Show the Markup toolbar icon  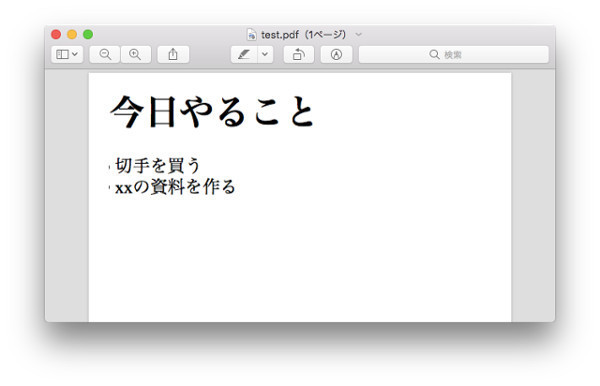pos(336,54)
